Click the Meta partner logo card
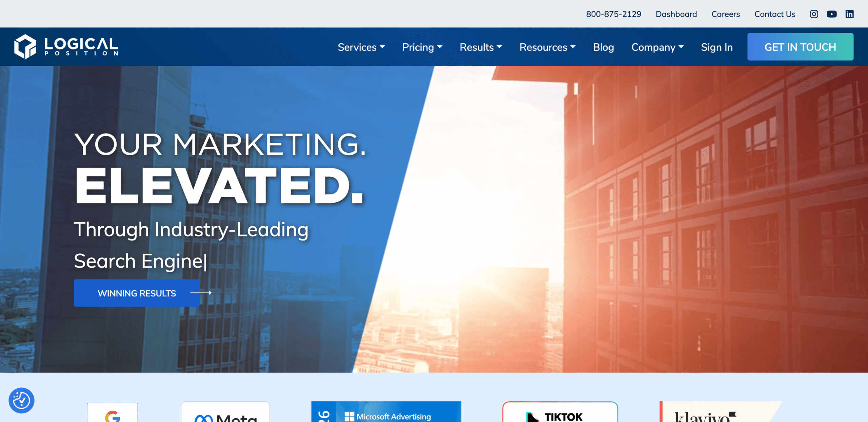The image size is (868, 422). tap(225, 412)
